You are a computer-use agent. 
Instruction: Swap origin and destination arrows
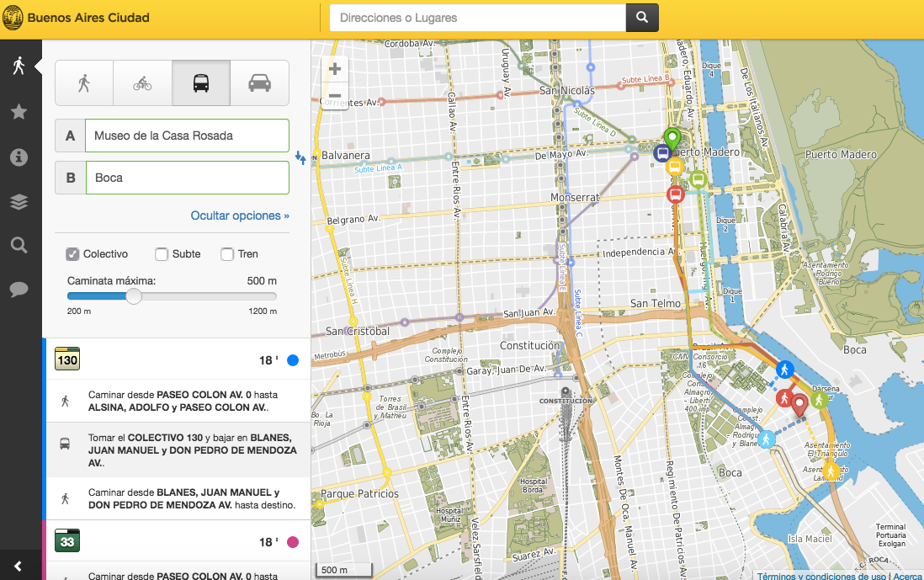300,157
